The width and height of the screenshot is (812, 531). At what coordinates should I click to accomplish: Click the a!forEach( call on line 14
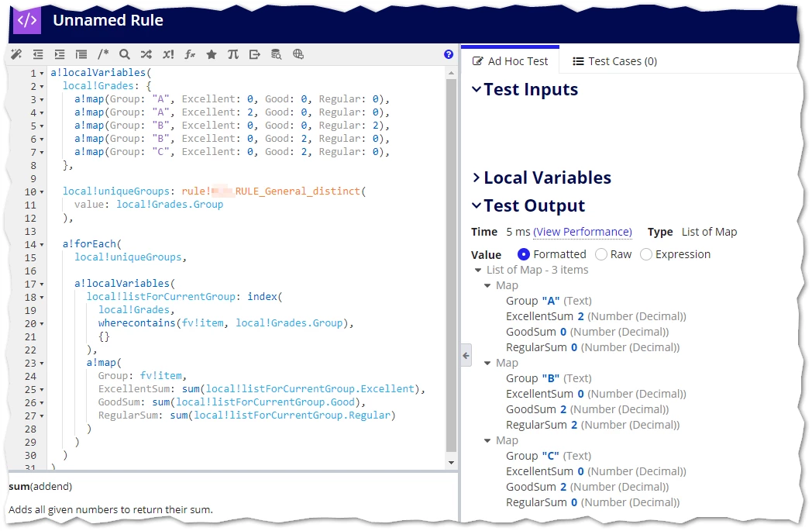[x=92, y=243]
